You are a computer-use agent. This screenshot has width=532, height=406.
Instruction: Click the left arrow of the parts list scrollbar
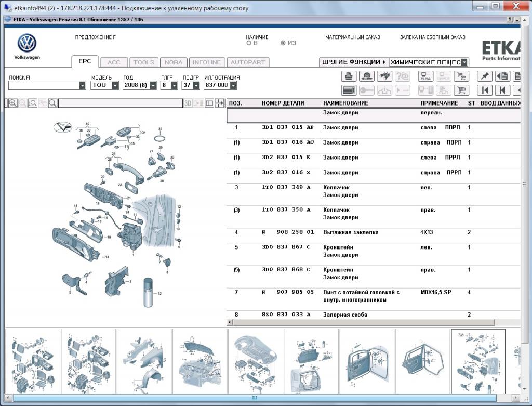click(230, 322)
